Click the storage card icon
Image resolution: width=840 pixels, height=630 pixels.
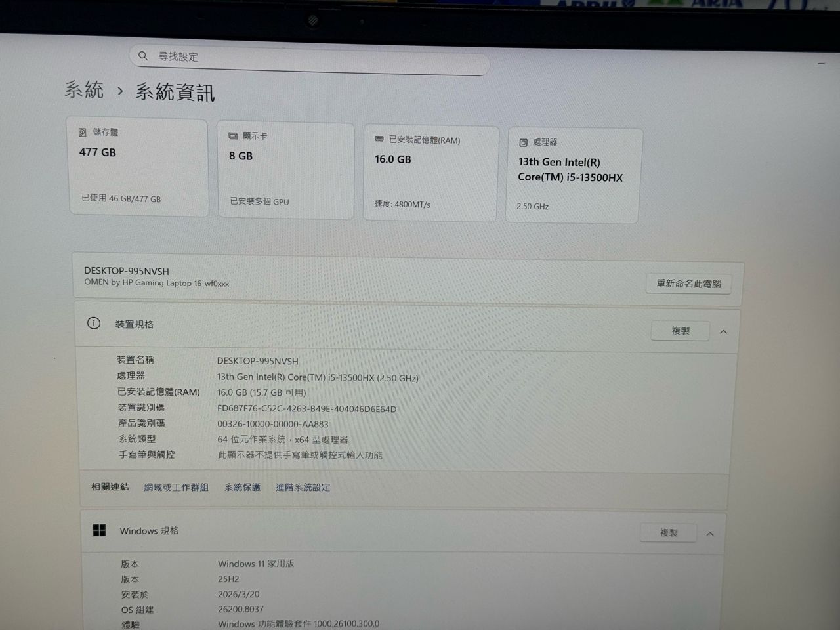(x=83, y=132)
